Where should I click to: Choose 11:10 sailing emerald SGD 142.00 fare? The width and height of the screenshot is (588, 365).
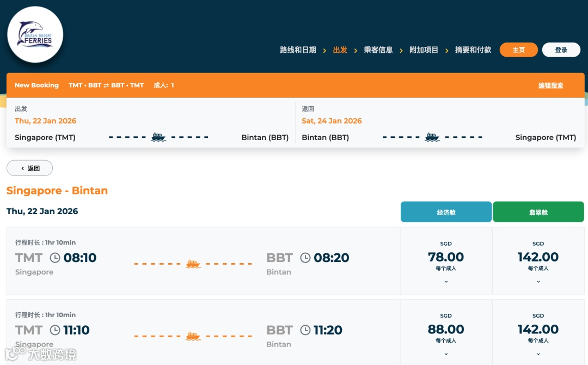[538, 332]
